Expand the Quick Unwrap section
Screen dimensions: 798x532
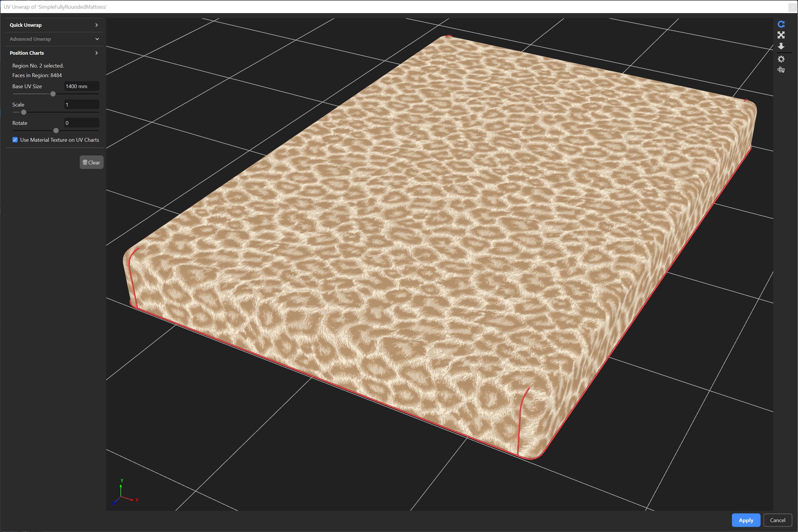(x=54, y=25)
